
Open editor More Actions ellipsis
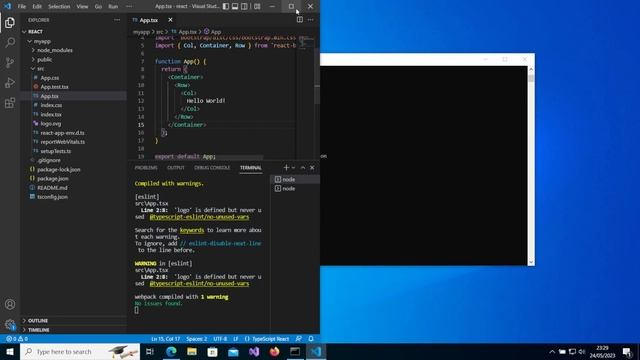pos(311,20)
